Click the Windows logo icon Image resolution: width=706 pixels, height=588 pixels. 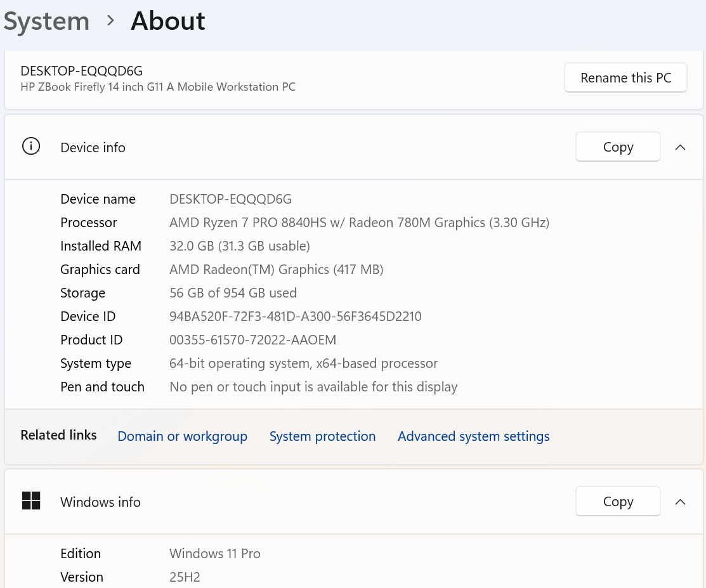click(x=31, y=500)
